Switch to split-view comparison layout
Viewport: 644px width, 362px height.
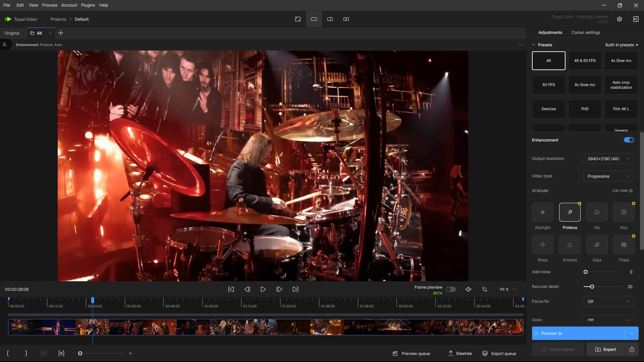(x=330, y=19)
